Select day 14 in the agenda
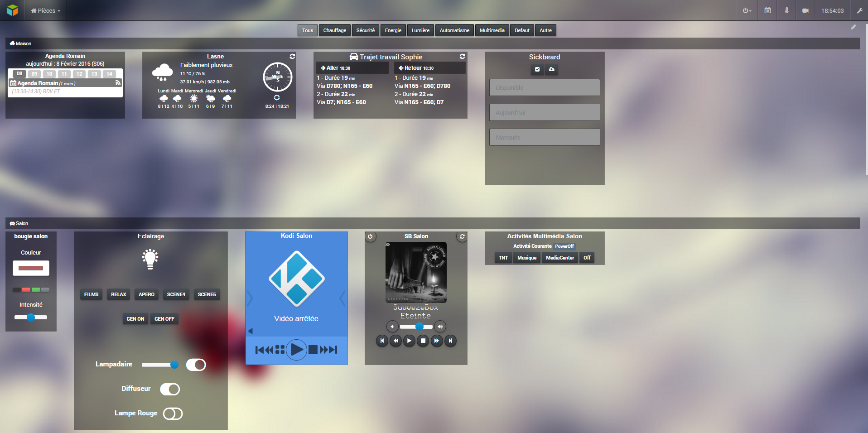 pos(109,74)
